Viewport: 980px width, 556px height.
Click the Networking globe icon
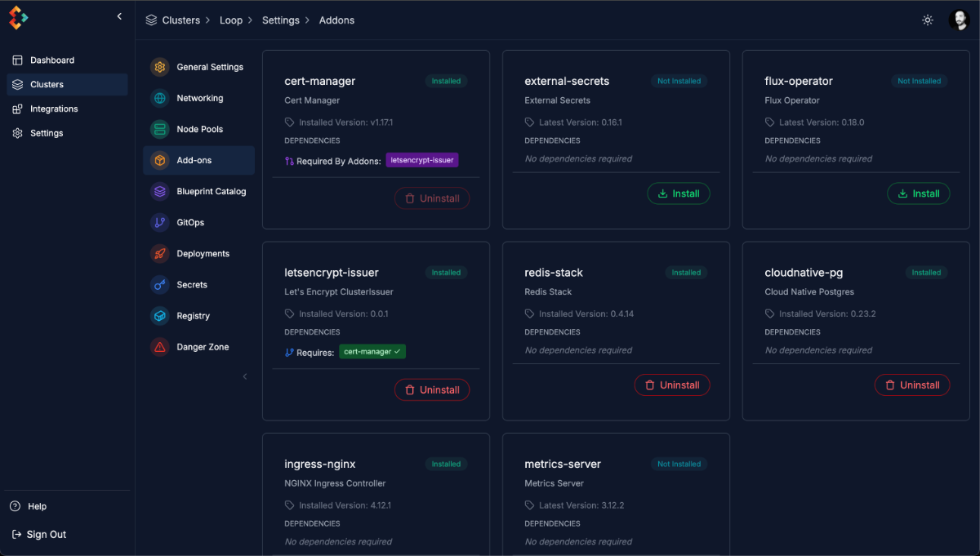tap(160, 98)
